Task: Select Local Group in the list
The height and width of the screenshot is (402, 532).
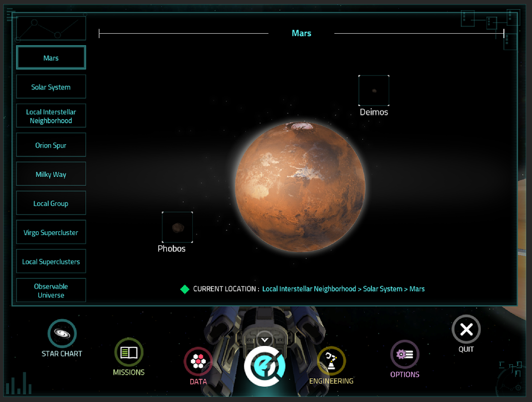Action: 51,203
